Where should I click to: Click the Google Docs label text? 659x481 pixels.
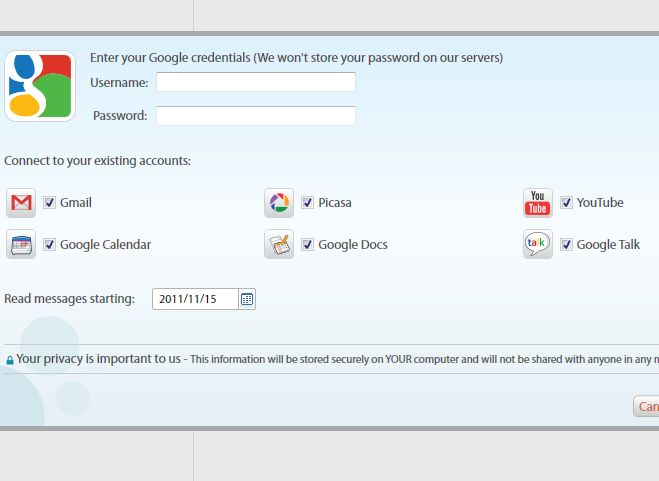(x=353, y=245)
